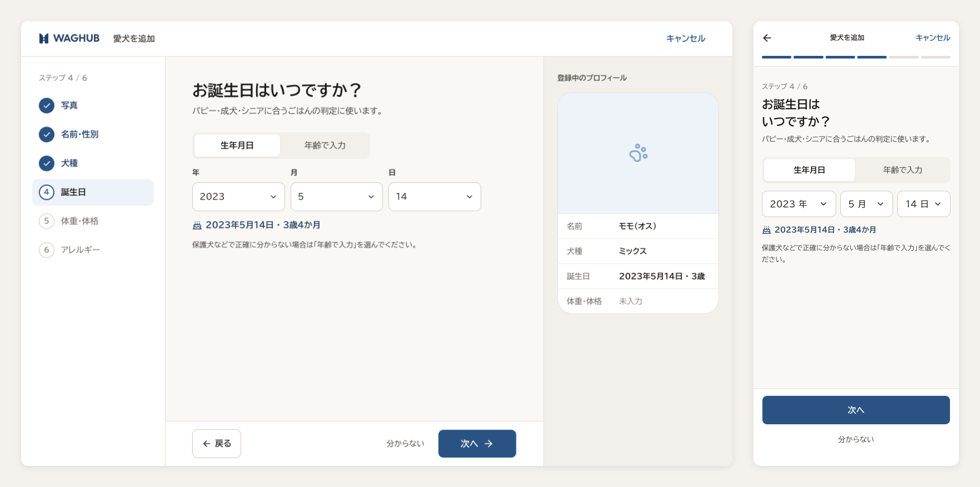Click the checkmark icon beside 名前·性別 step
Viewport: 980px width, 487px height.
[x=46, y=134]
